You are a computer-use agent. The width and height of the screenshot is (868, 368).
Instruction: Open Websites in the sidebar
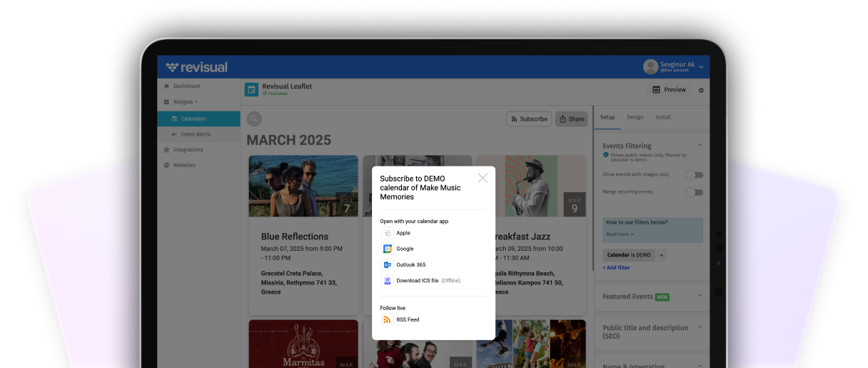tap(184, 165)
